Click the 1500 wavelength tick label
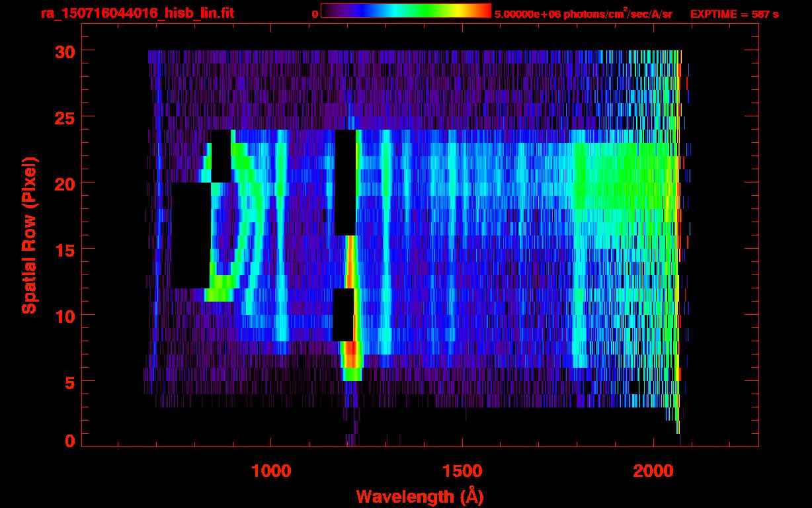This screenshot has width=812, height=508. coord(462,471)
